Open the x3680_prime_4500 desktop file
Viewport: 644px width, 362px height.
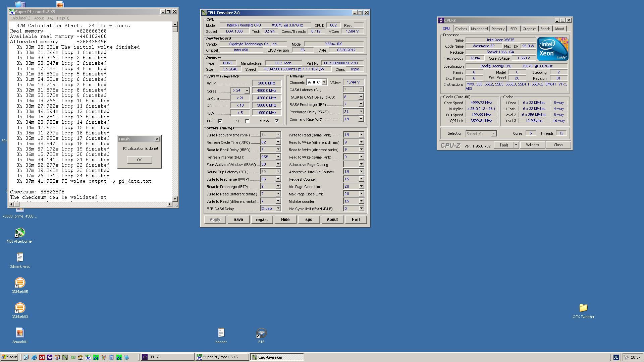pyautogui.click(x=20, y=213)
